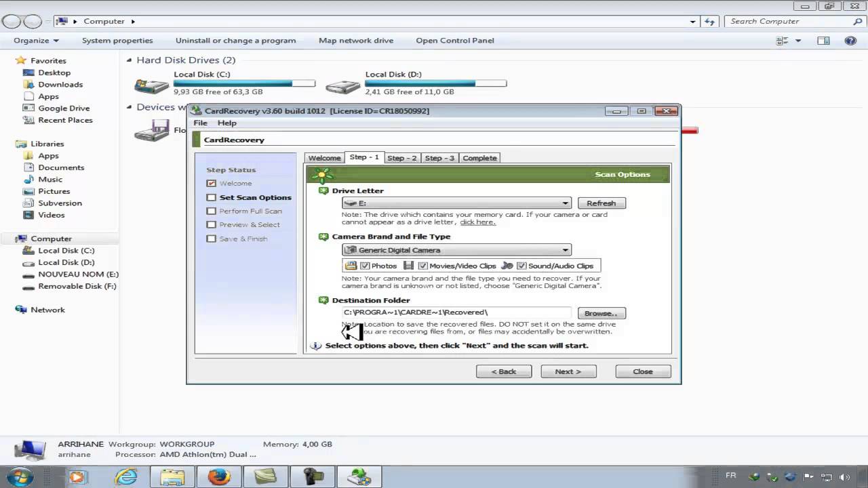Collapse the Hard Disk Drives group
Image resolution: width=868 pixels, height=488 pixels.
(x=129, y=60)
